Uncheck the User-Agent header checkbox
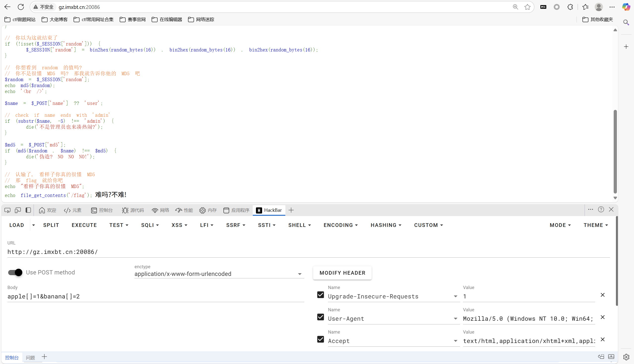634x364 pixels. (x=320, y=317)
